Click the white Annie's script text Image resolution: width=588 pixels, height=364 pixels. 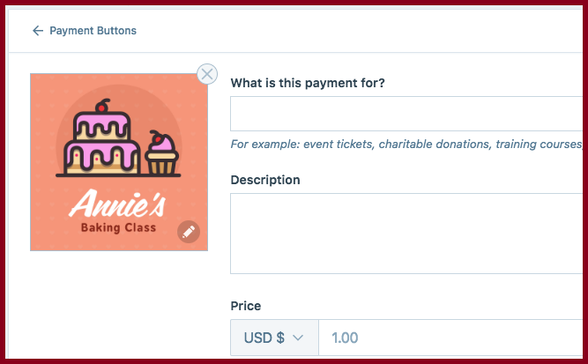[117, 204]
